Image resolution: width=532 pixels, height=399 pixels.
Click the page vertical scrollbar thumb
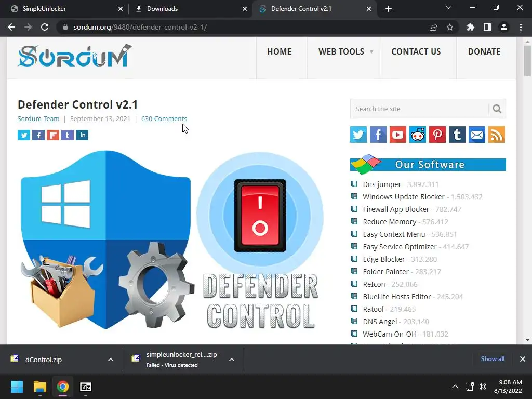527,61
